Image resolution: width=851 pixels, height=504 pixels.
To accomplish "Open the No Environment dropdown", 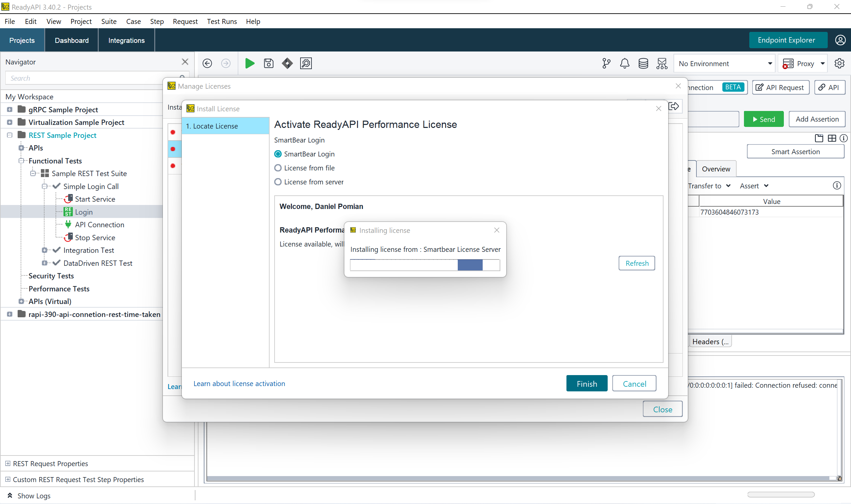I will tap(724, 63).
